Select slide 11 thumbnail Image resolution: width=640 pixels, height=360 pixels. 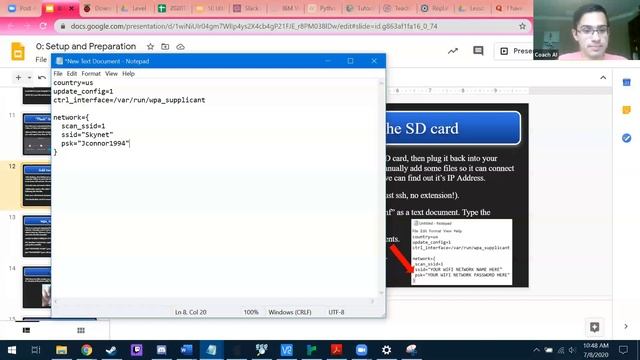click(x=37, y=134)
